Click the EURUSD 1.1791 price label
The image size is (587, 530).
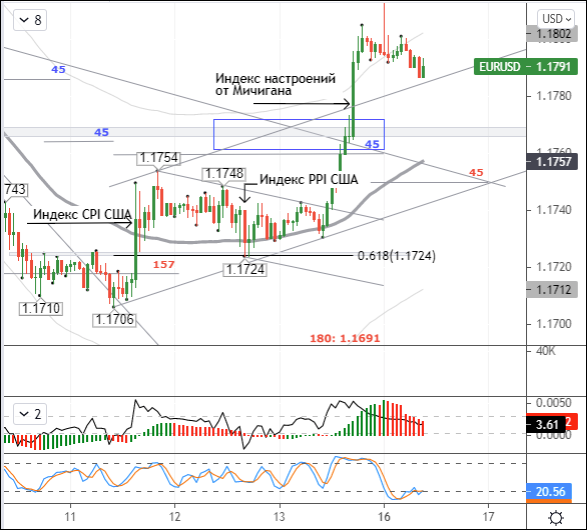(x=525, y=67)
